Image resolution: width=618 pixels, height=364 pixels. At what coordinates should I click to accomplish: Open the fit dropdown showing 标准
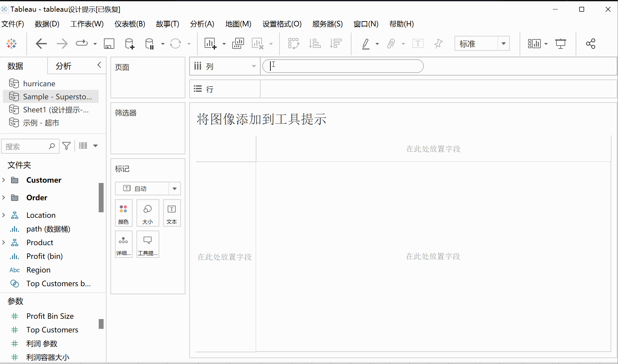482,43
